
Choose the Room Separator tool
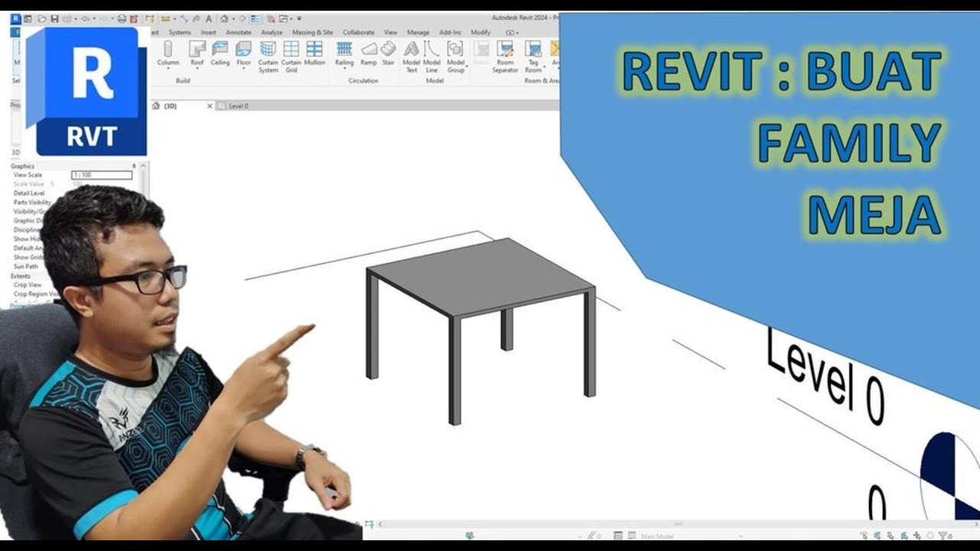[x=505, y=57]
